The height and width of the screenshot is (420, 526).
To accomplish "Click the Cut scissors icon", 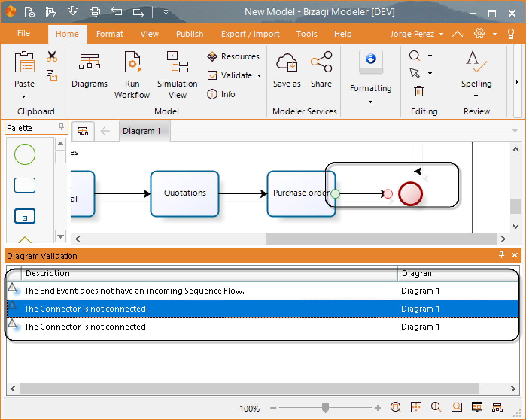I will [x=52, y=56].
